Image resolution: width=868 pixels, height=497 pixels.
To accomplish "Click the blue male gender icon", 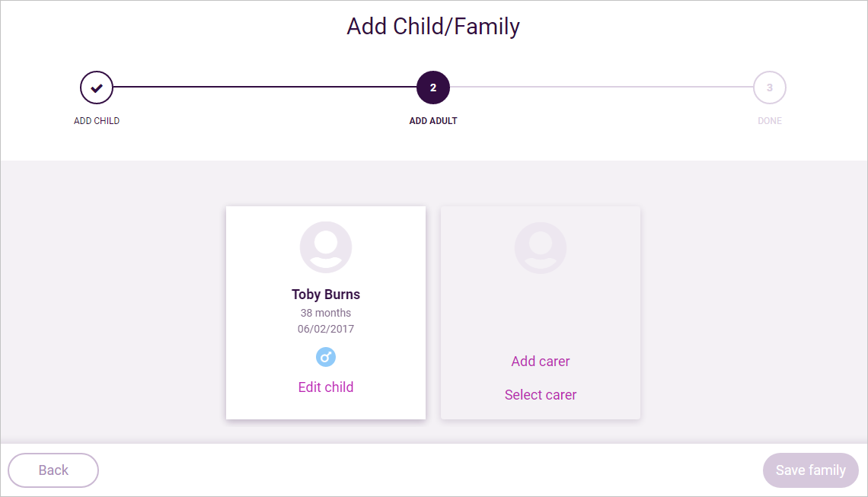I will coord(326,357).
